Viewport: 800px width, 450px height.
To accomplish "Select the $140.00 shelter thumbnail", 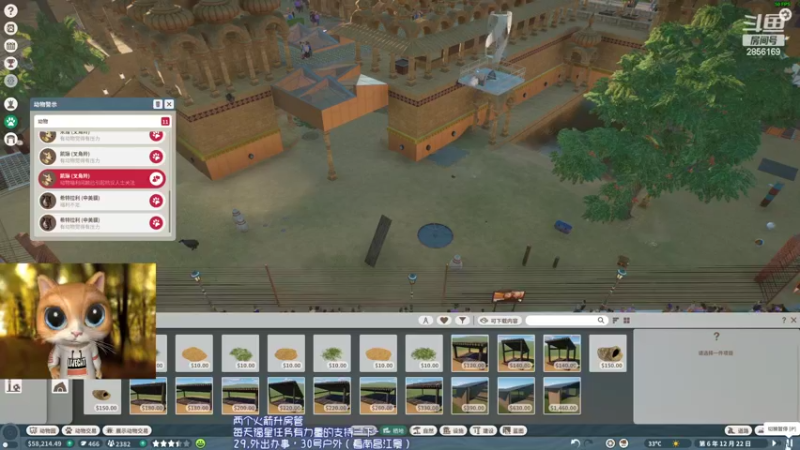I will click(x=562, y=353).
